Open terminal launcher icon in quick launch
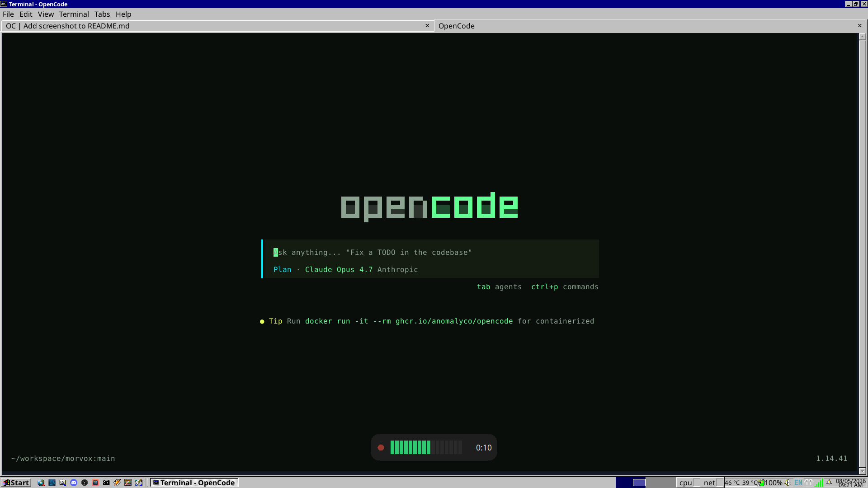 click(x=106, y=483)
